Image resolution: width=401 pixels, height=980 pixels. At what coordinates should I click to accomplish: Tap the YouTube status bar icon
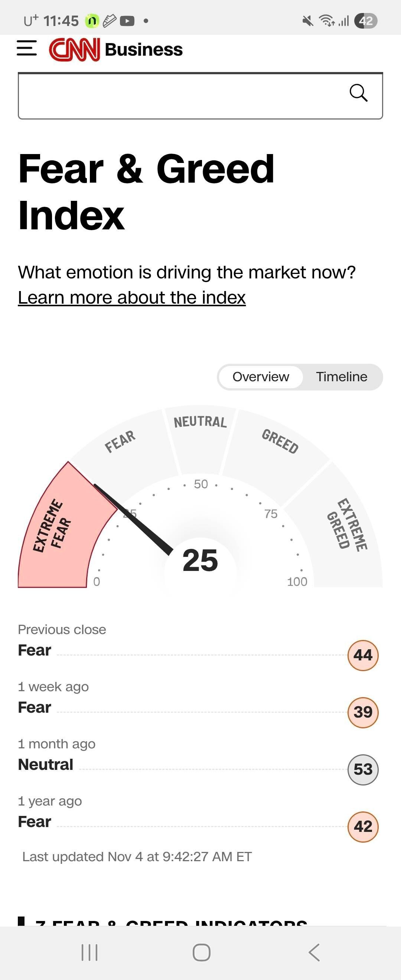pos(127,21)
